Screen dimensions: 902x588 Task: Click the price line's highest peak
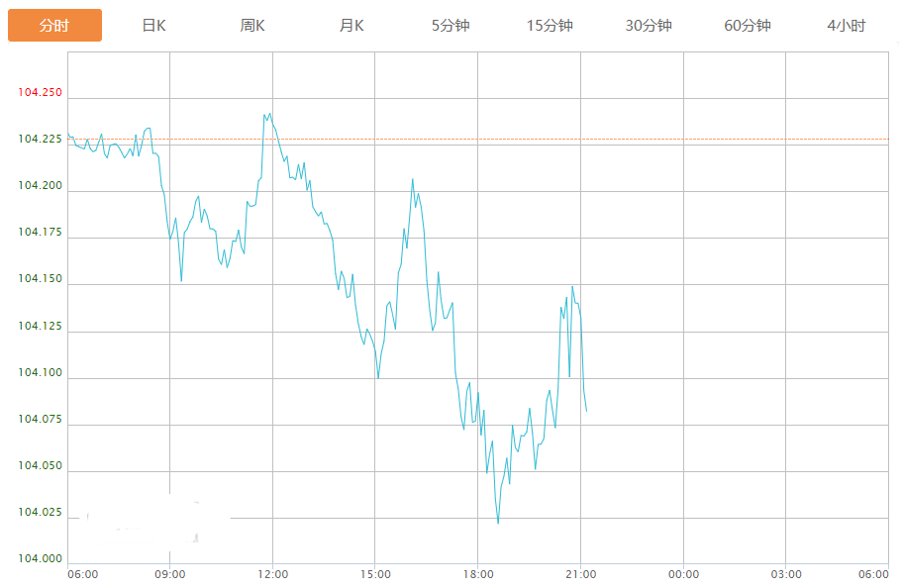(269, 114)
